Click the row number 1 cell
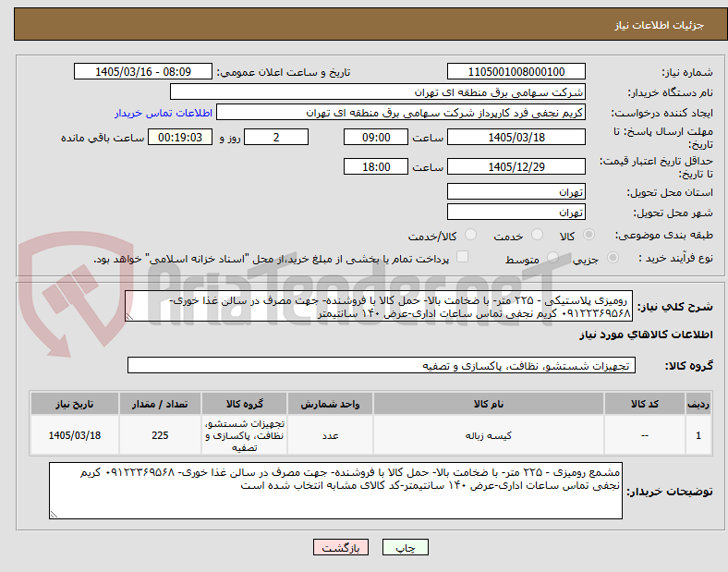Screen dimensions: 728x572 [698, 435]
